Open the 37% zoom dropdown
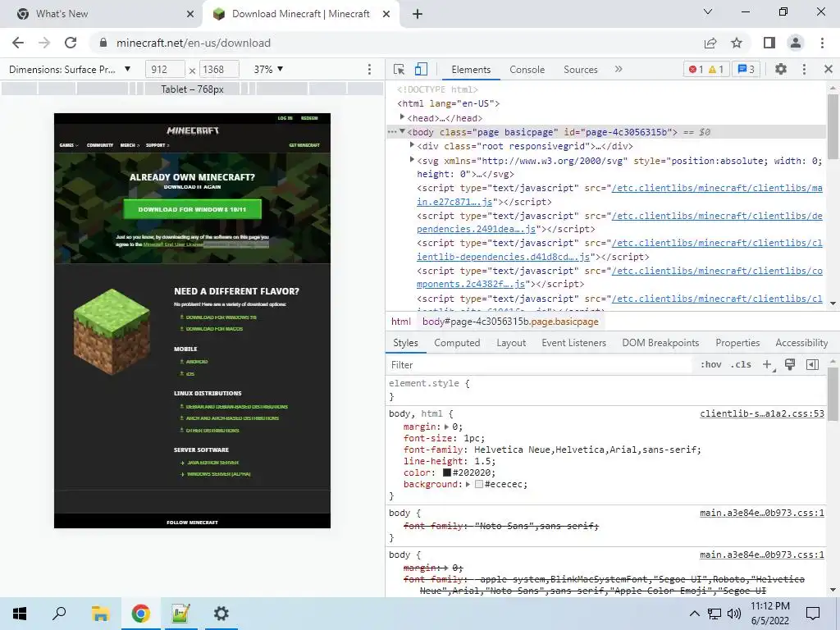The width and height of the screenshot is (840, 630). 268,69
